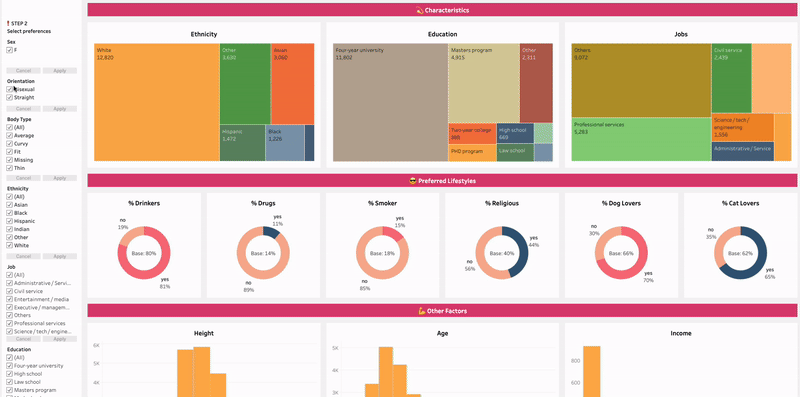This screenshot has height=397, width=800.
Task: Uncheck Administrative / Servi... in the Job filter
Action: 9,283
